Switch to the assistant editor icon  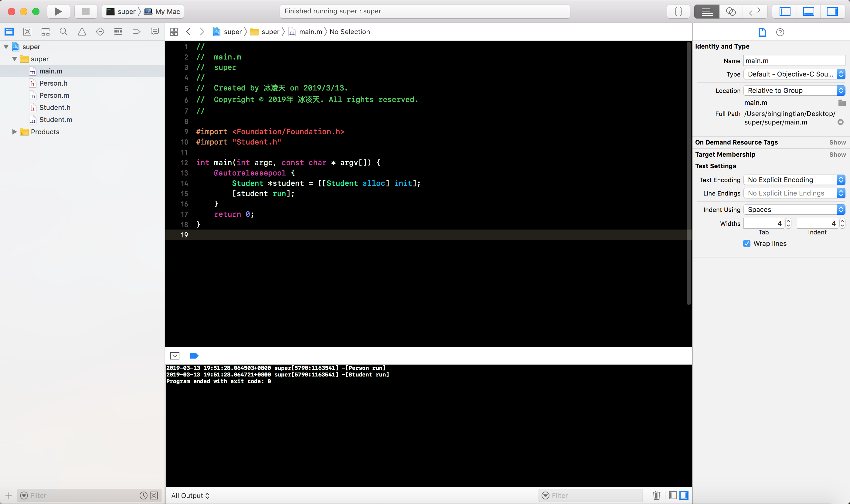(x=730, y=12)
